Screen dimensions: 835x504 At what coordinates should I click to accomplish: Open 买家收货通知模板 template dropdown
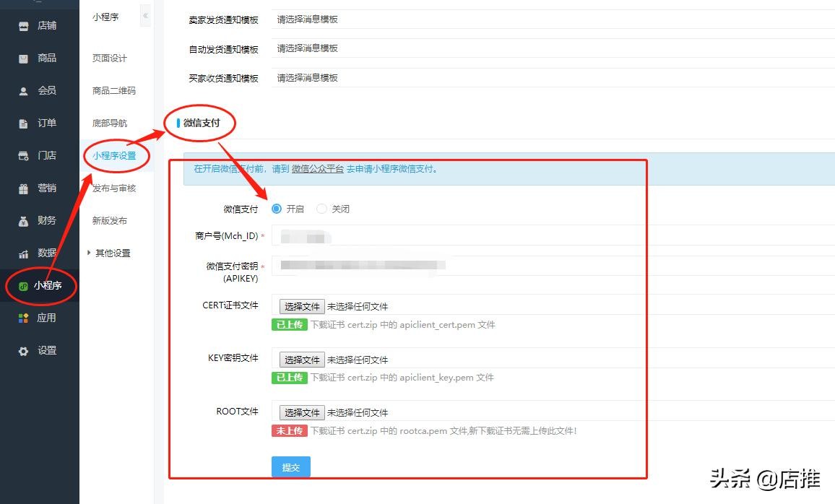[x=549, y=78]
